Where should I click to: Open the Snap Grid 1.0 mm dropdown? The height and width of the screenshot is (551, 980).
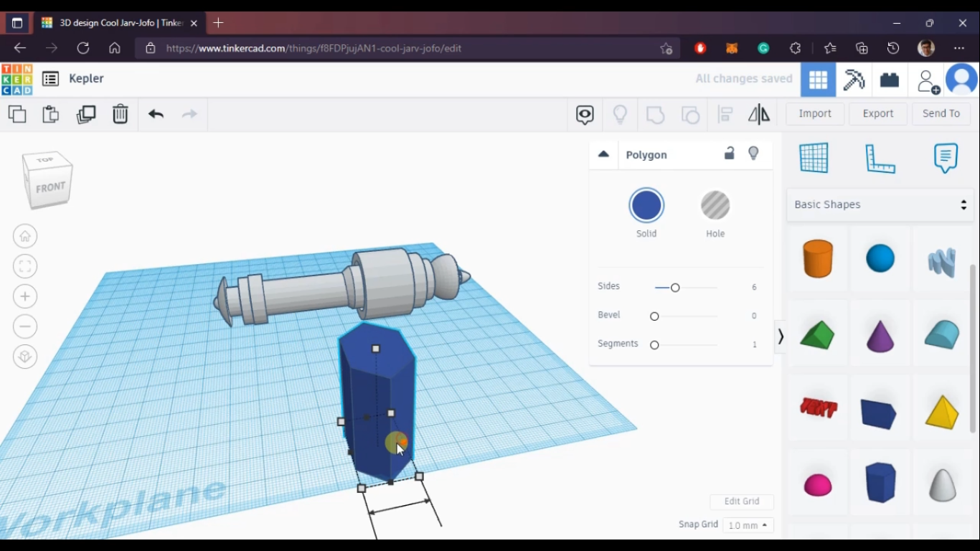pyautogui.click(x=748, y=525)
